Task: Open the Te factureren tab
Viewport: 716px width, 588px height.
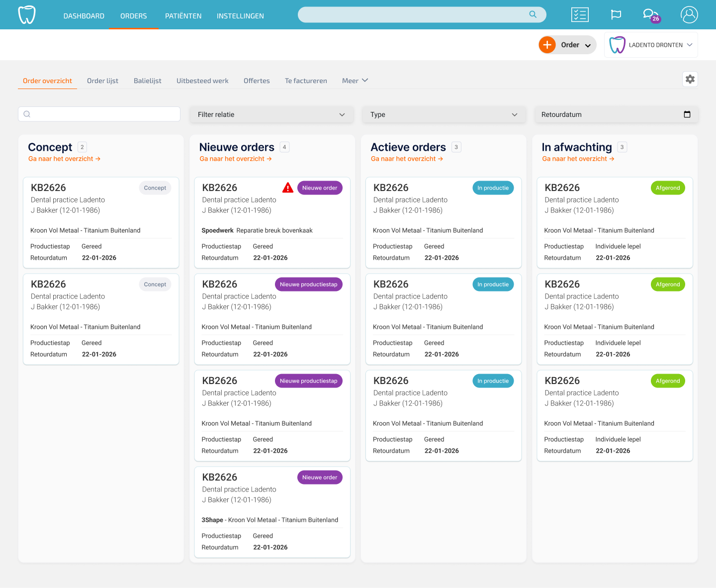Action: (306, 81)
